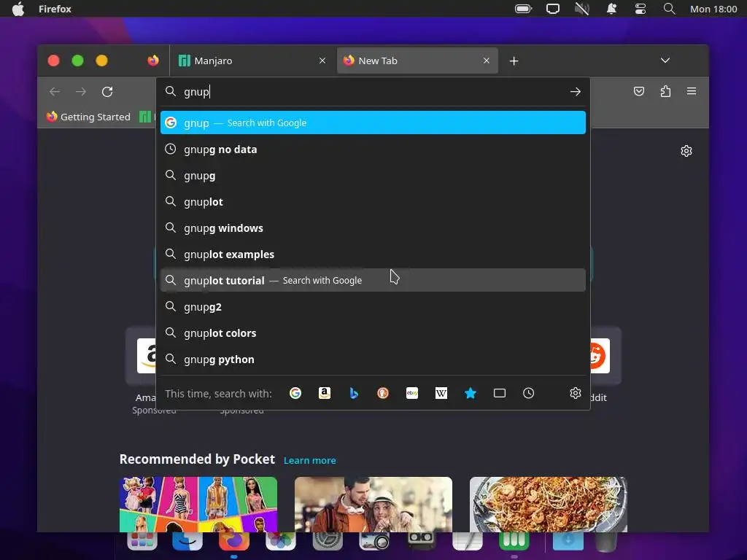The image size is (747, 560).
Task: Choose the gnupg suggestion
Action: pos(373,175)
